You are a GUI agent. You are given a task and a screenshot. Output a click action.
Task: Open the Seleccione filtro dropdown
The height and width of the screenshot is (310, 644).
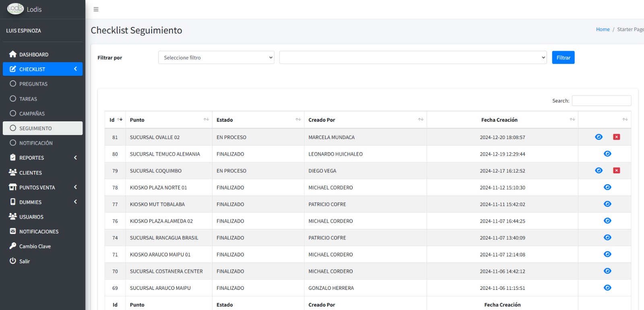click(x=216, y=58)
